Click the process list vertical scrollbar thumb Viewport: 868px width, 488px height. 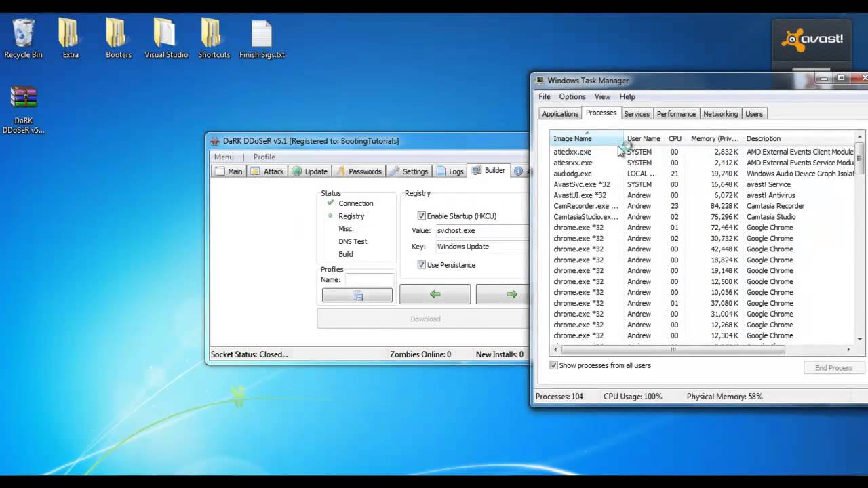click(860, 158)
